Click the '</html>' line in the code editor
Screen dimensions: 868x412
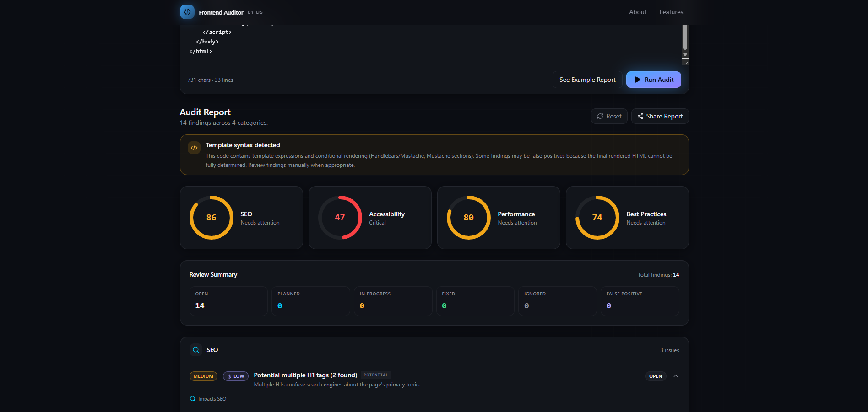point(201,51)
